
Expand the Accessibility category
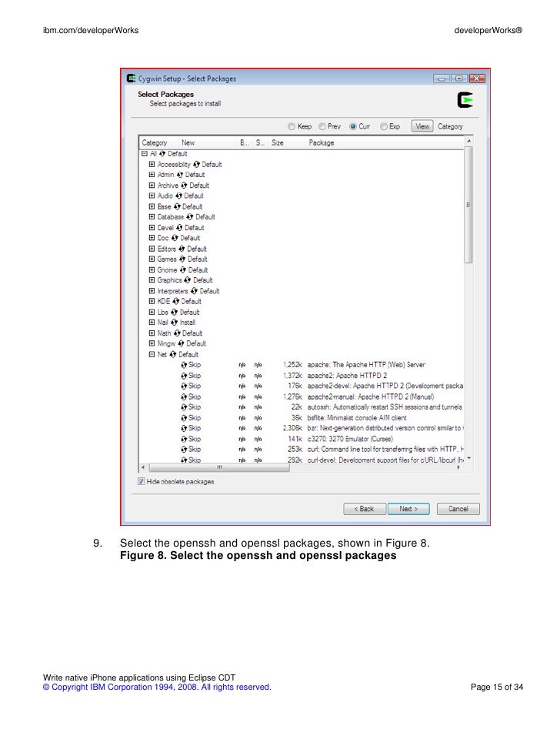pyautogui.click(x=152, y=164)
